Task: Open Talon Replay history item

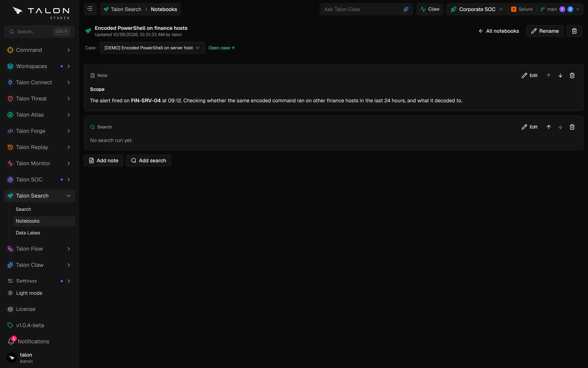Action: point(39,147)
